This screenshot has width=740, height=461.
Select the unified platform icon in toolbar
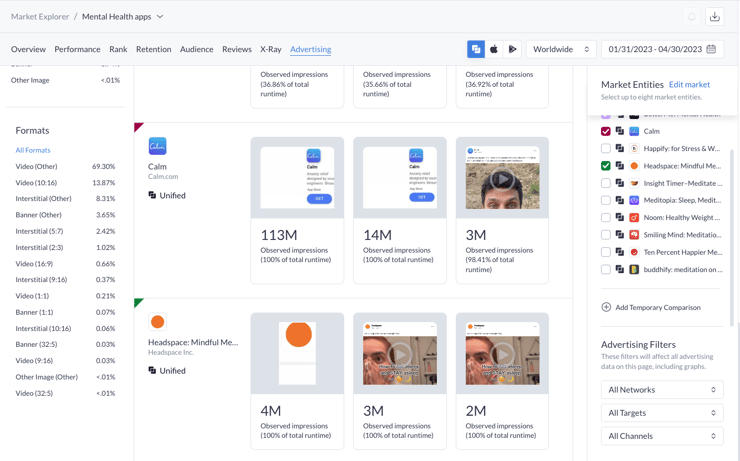pos(476,49)
